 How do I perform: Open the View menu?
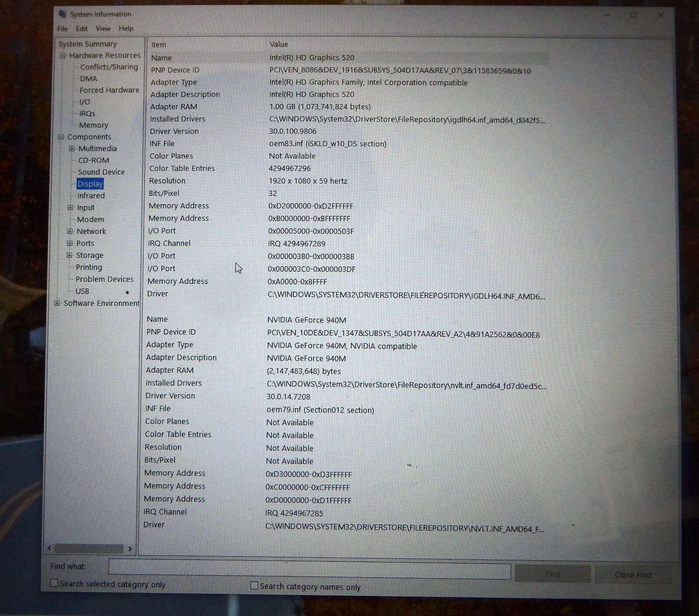[103, 29]
